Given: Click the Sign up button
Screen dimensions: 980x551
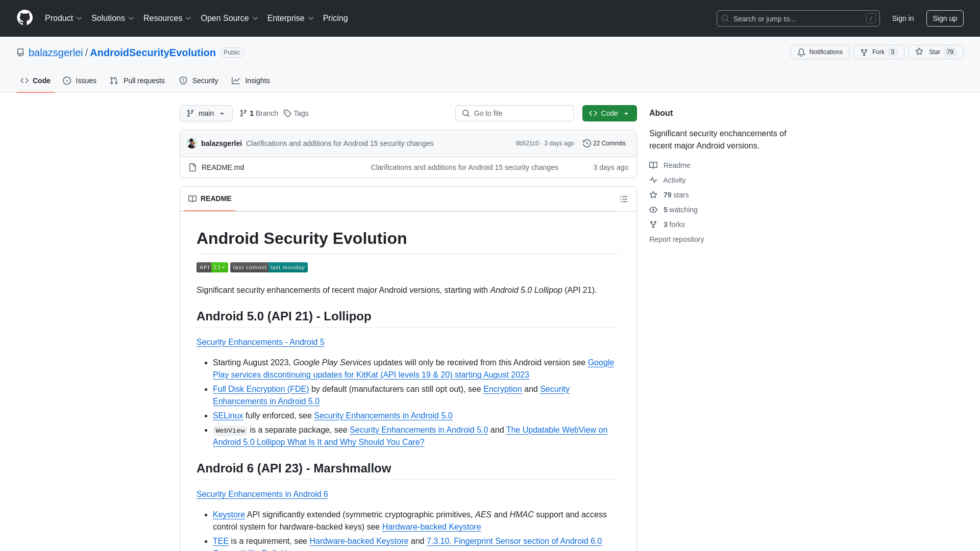Looking at the screenshot, I should [x=945, y=18].
